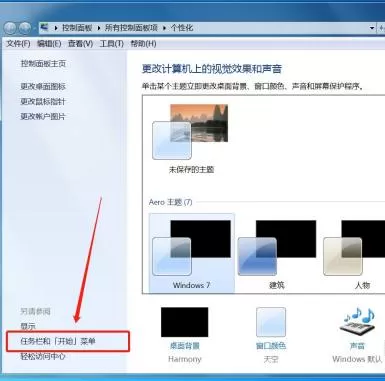Open the 文件(F) menu
The width and height of the screenshot is (385, 381).
tap(18, 44)
